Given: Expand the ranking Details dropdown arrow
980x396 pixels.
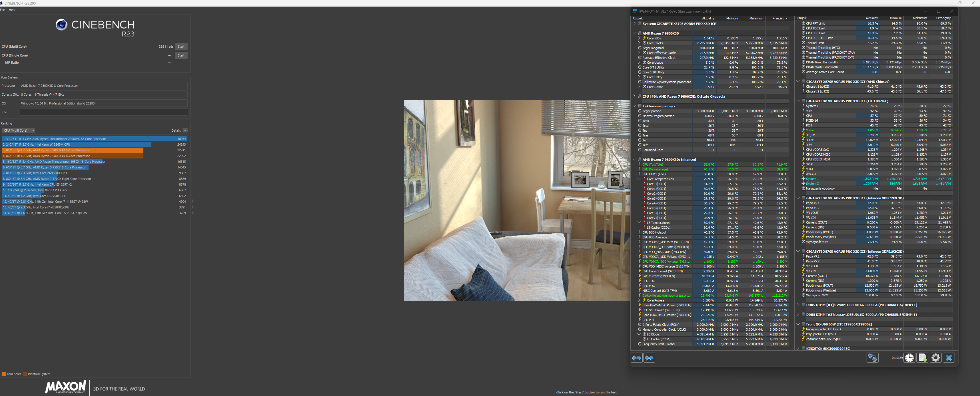Looking at the screenshot, I should (x=185, y=130).
